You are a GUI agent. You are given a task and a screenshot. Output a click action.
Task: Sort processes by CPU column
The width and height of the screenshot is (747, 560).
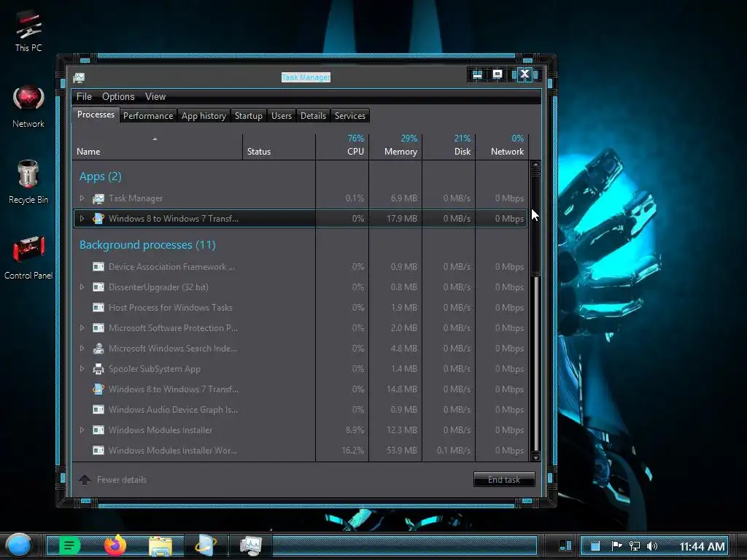(x=342, y=147)
